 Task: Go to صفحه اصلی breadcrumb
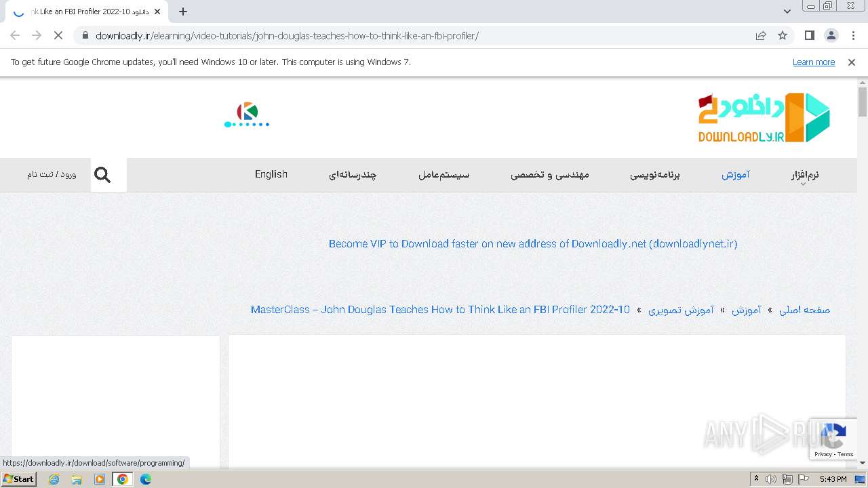point(804,310)
